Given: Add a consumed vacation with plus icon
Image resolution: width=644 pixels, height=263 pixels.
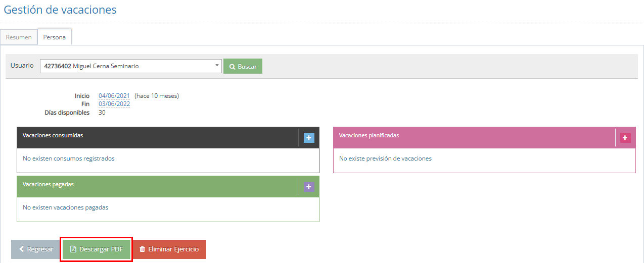Looking at the screenshot, I should pos(309,138).
